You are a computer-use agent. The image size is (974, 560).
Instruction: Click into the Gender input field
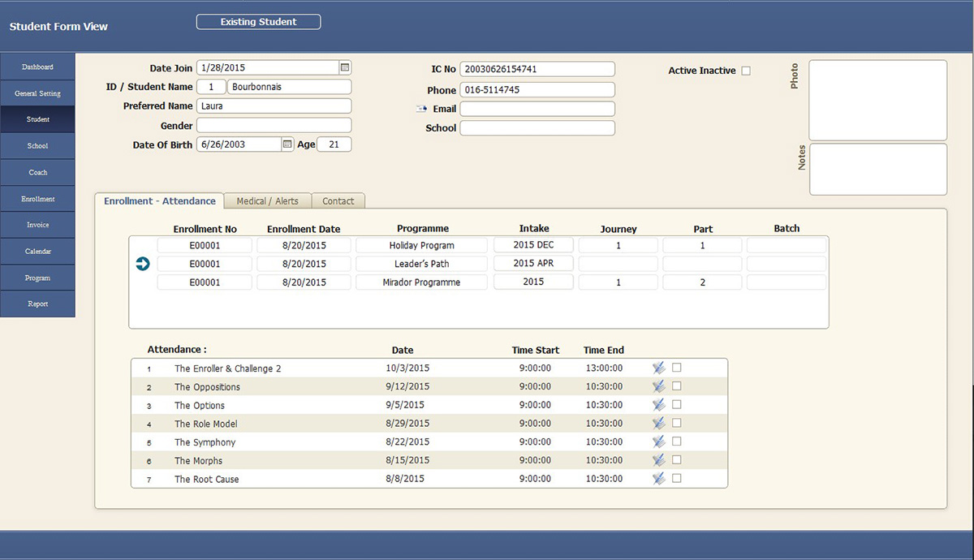point(274,126)
